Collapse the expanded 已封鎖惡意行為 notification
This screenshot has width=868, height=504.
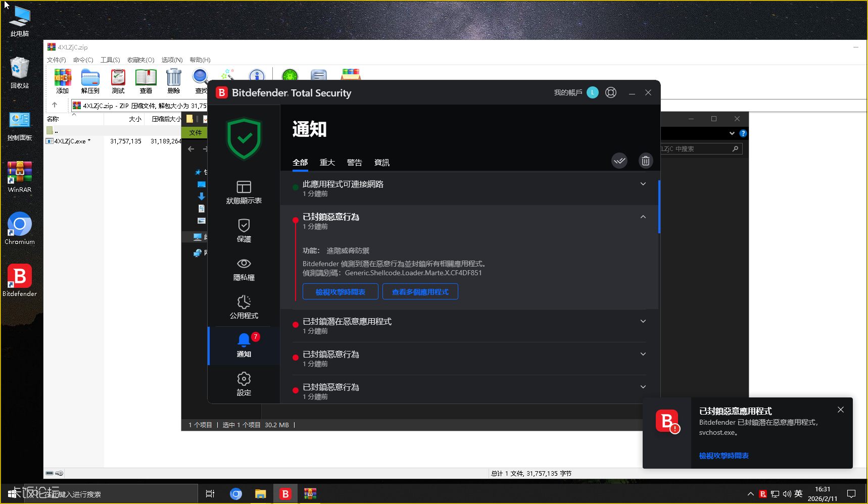(643, 217)
